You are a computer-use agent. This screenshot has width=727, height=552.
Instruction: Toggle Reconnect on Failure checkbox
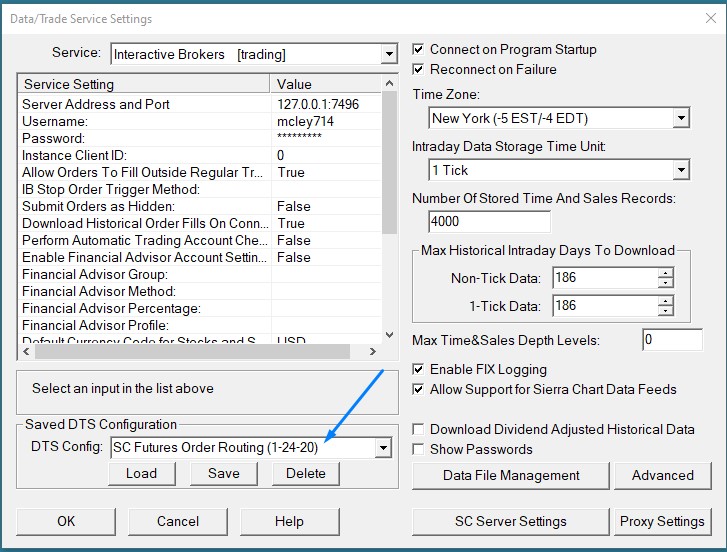pyautogui.click(x=418, y=69)
